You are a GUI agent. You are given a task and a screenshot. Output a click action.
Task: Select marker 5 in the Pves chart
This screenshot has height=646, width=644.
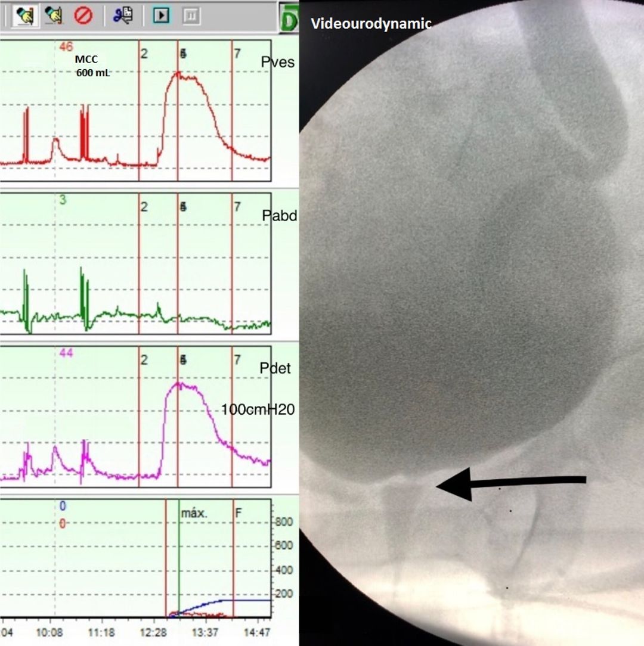(x=184, y=54)
